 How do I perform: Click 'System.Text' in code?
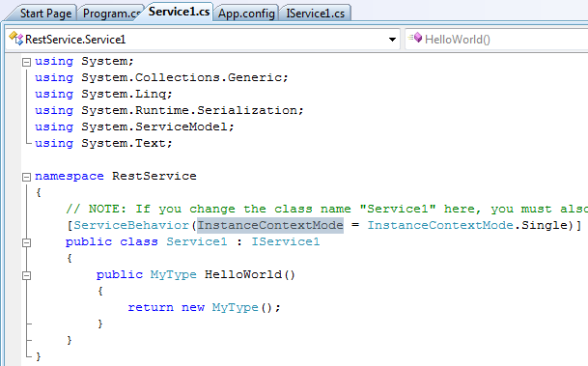click(124, 143)
